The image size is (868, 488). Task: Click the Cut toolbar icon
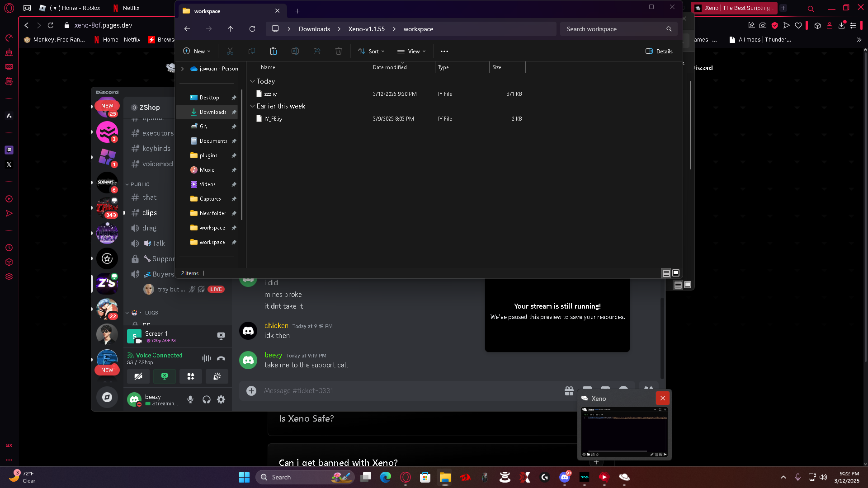230,52
